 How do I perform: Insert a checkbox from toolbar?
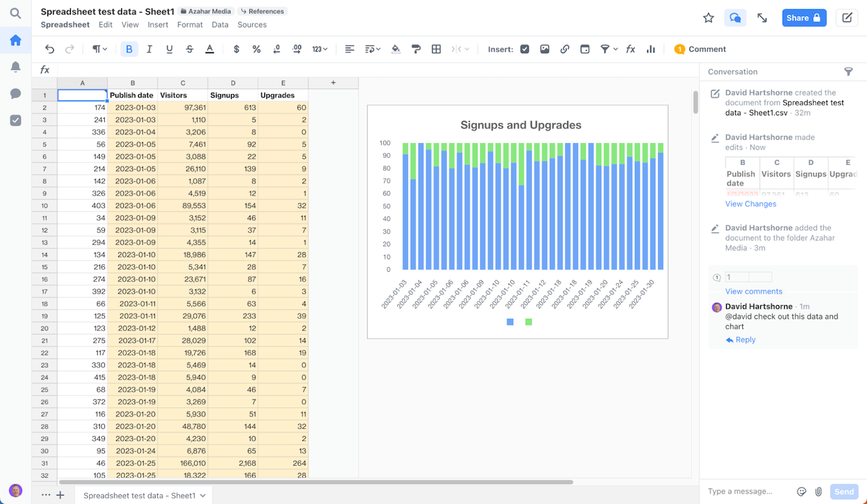525,49
